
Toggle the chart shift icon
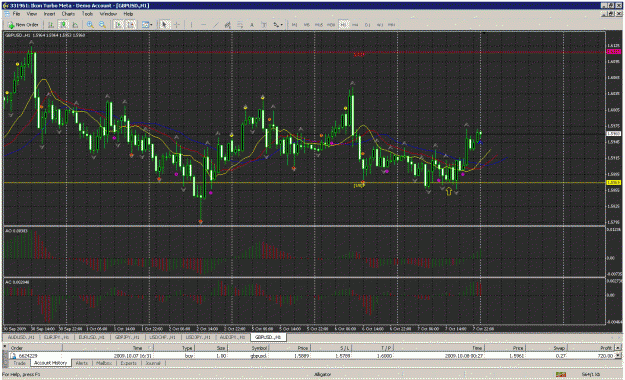(x=131, y=25)
